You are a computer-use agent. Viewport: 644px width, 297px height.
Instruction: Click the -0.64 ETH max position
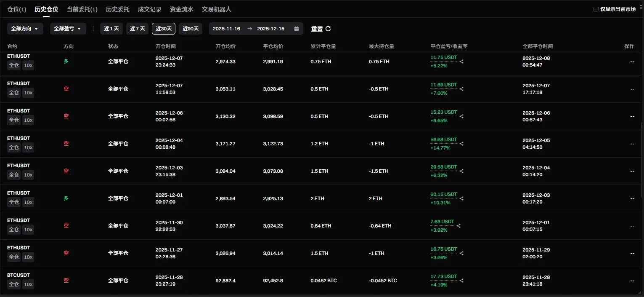[x=380, y=226]
